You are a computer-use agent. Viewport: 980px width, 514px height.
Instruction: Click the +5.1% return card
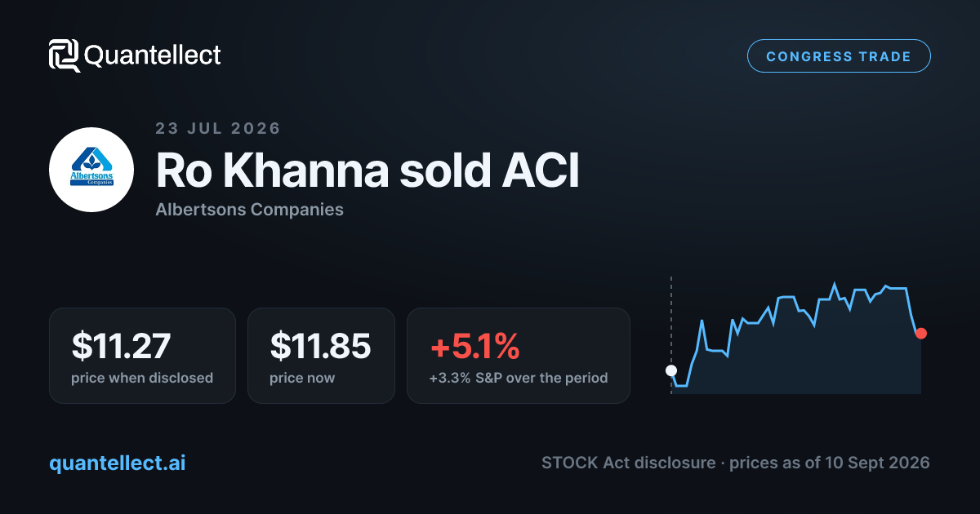point(519,356)
